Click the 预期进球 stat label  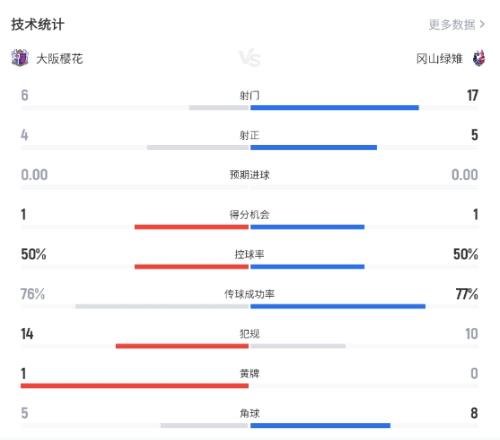[x=250, y=175]
